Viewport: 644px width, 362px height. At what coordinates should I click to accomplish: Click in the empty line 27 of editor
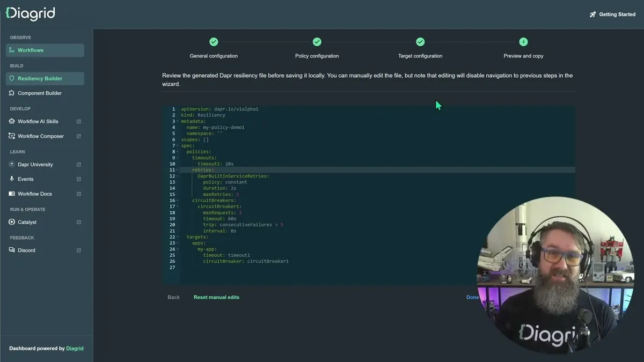[377, 268]
